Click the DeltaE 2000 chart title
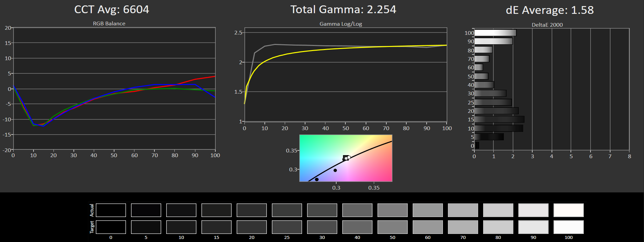 coord(547,25)
